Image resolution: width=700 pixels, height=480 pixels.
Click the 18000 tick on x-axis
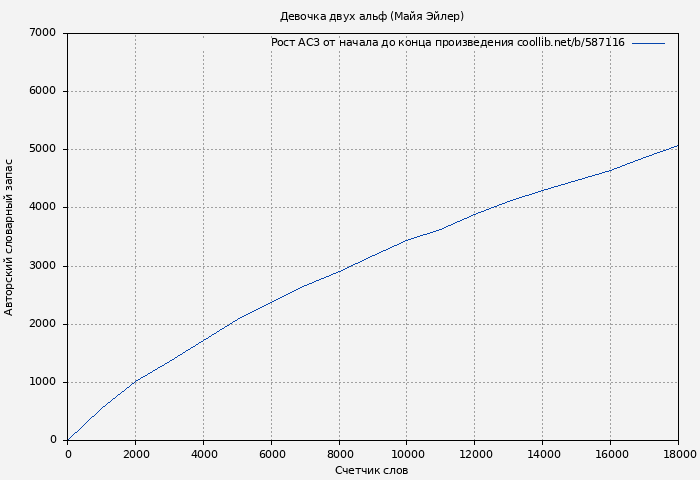[x=678, y=454]
